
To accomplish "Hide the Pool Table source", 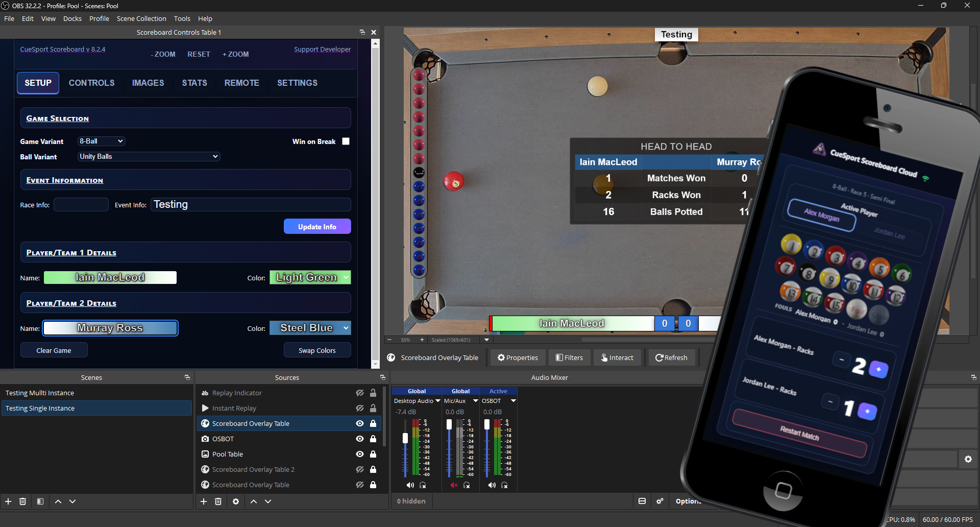I will click(x=360, y=454).
